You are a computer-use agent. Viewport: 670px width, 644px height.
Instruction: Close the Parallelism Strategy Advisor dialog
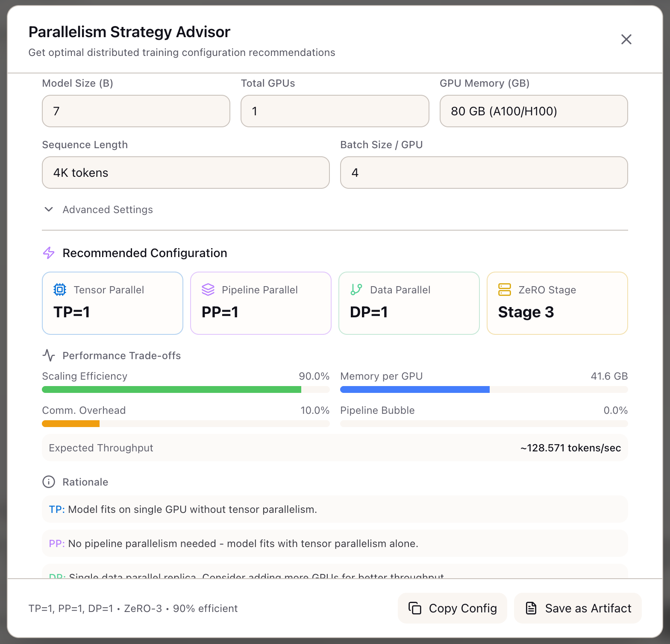[x=626, y=39]
